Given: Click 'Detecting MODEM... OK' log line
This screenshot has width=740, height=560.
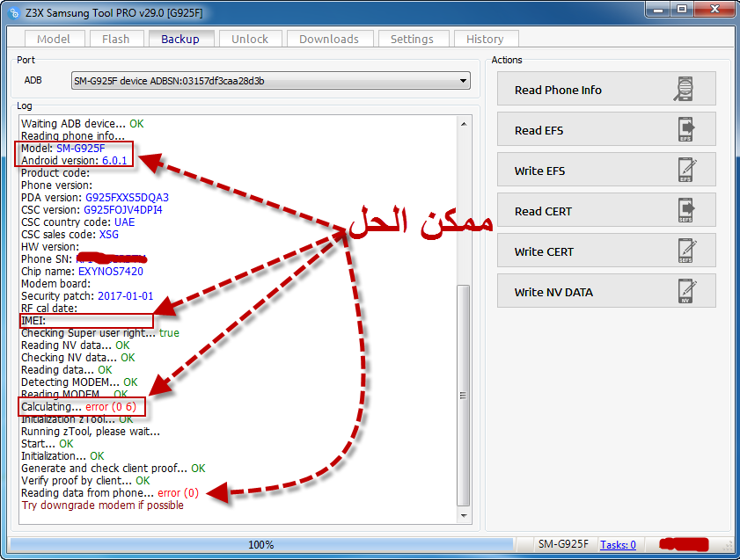Looking at the screenshot, I should [x=79, y=382].
